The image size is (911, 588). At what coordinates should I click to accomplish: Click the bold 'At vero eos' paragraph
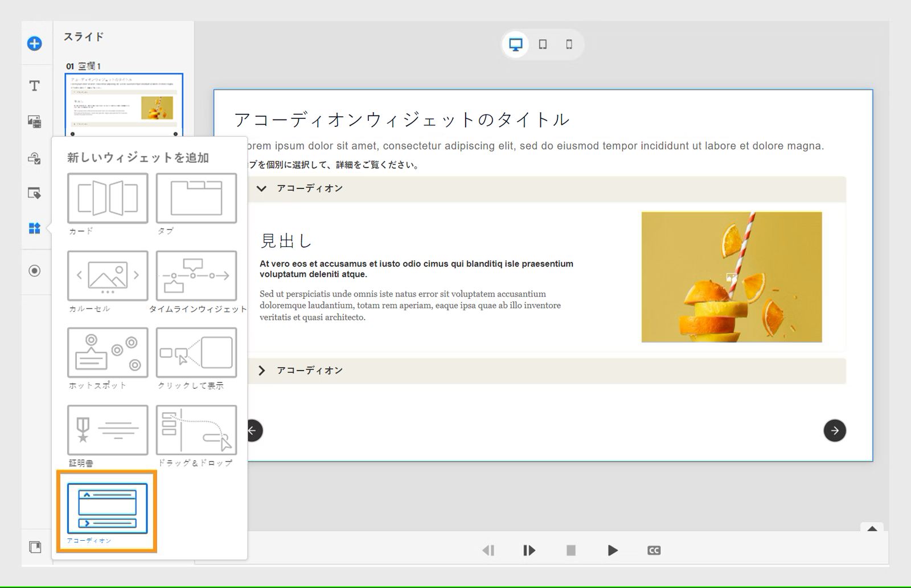(417, 269)
